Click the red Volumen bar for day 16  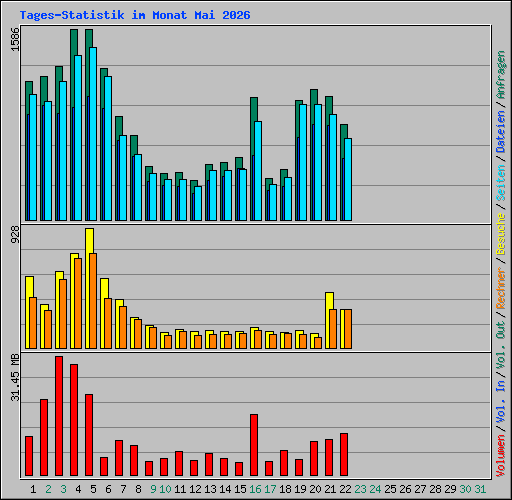[254, 445]
